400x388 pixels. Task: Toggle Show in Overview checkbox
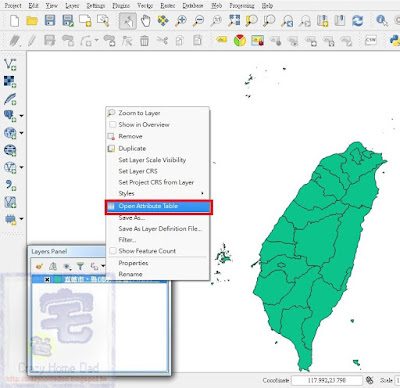113,125
